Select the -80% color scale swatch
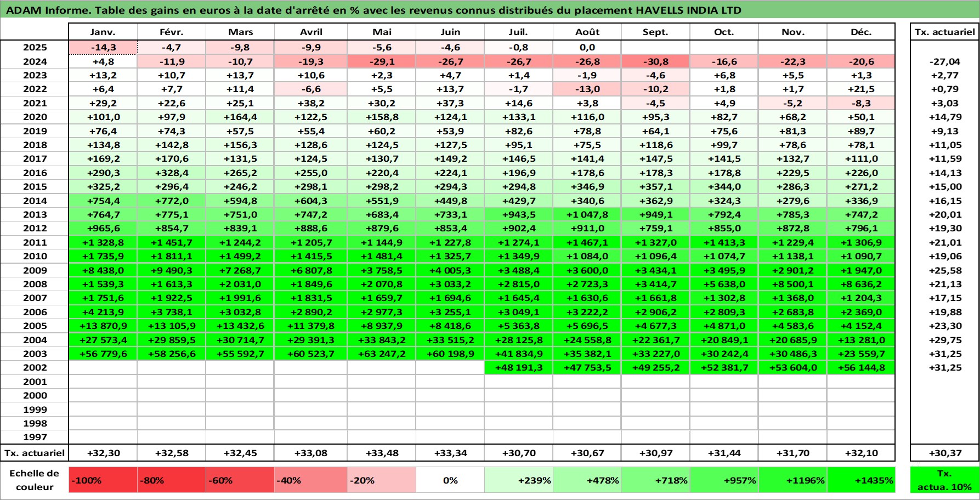Viewport: 980px width, 500px height. pos(171,480)
